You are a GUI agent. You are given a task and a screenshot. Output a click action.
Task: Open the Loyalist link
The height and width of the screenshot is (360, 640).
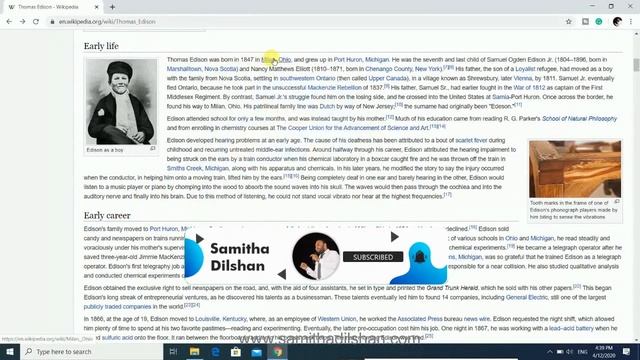(525, 69)
